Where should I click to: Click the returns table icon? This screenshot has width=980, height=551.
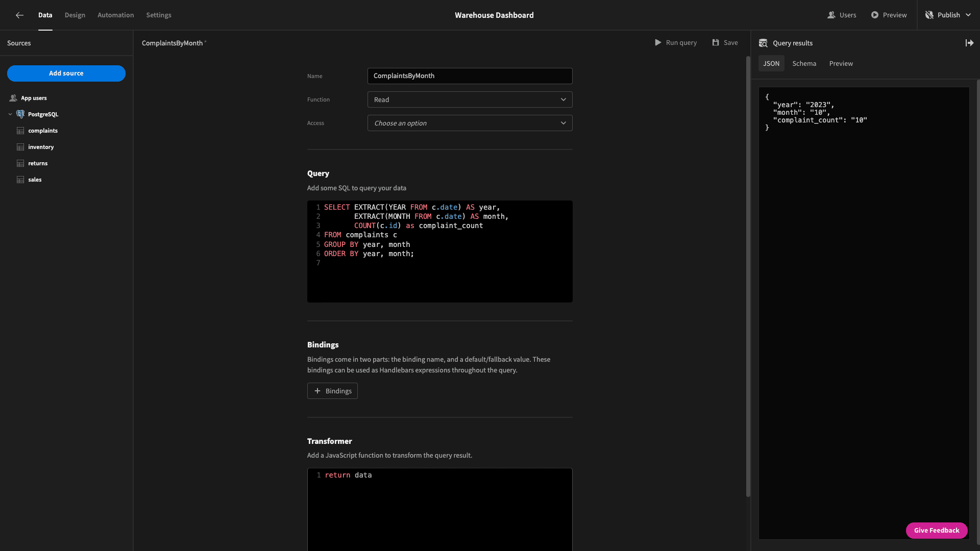20,164
